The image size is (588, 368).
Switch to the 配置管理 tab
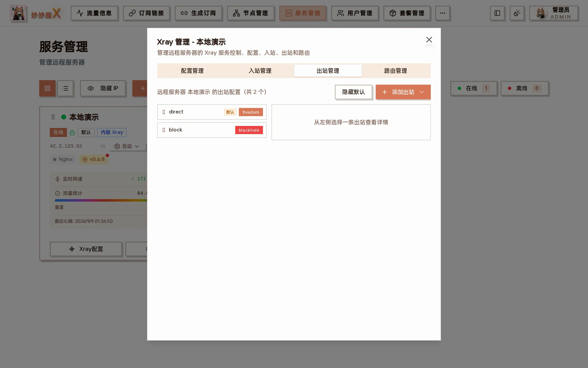pyautogui.click(x=192, y=71)
